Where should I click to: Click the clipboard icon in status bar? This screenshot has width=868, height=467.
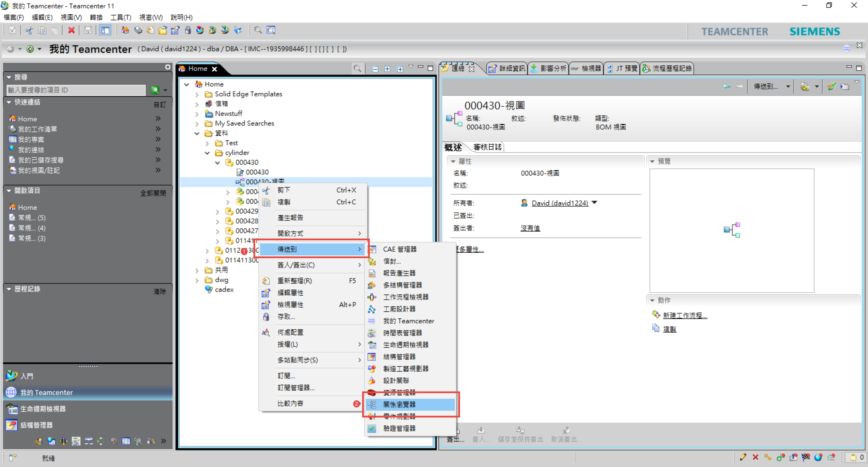[853, 457]
